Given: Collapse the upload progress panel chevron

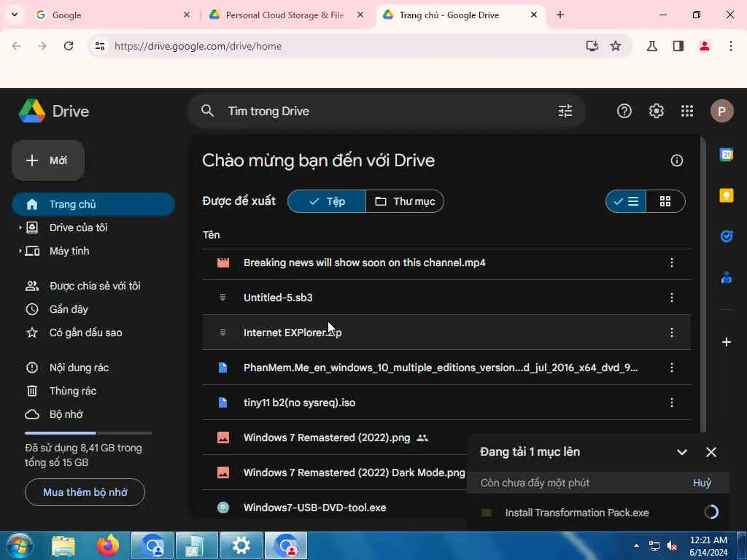Looking at the screenshot, I should pos(682,452).
